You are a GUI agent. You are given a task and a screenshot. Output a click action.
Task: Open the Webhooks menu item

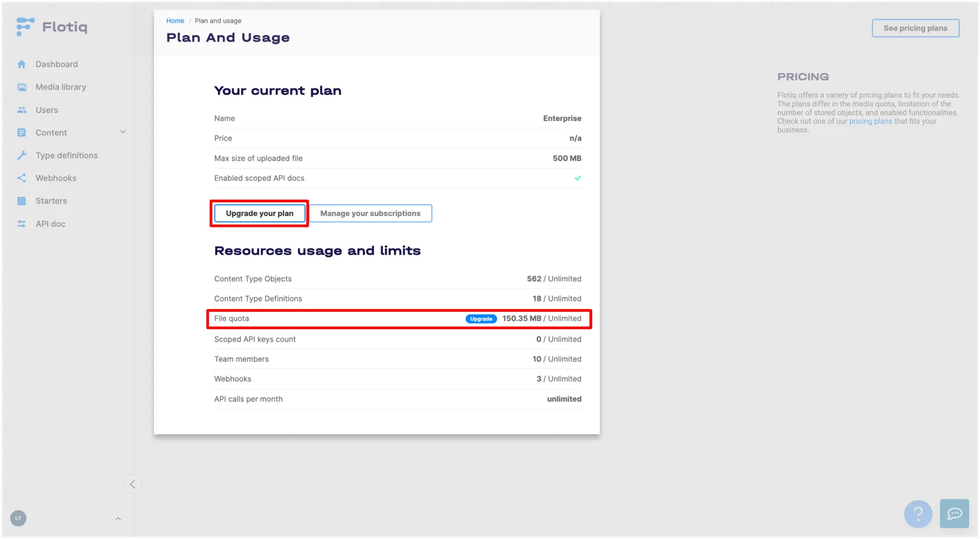[x=56, y=178]
